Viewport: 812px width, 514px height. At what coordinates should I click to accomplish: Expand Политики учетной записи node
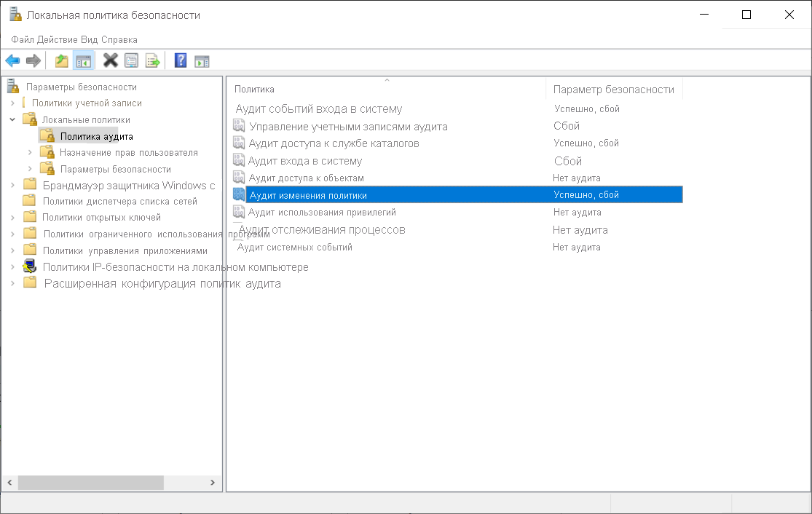(x=13, y=103)
